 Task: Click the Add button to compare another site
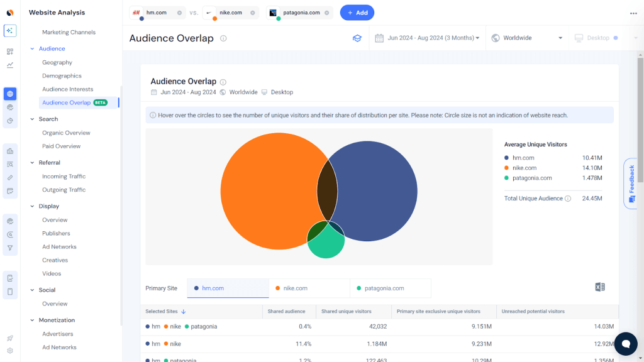click(x=357, y=13)
